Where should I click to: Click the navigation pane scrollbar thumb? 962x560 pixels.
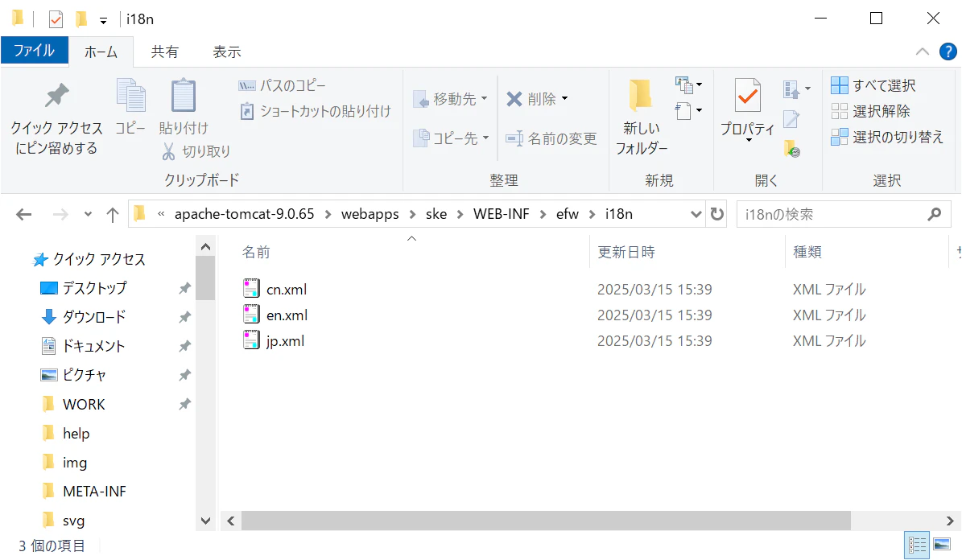tap(205, 278)
